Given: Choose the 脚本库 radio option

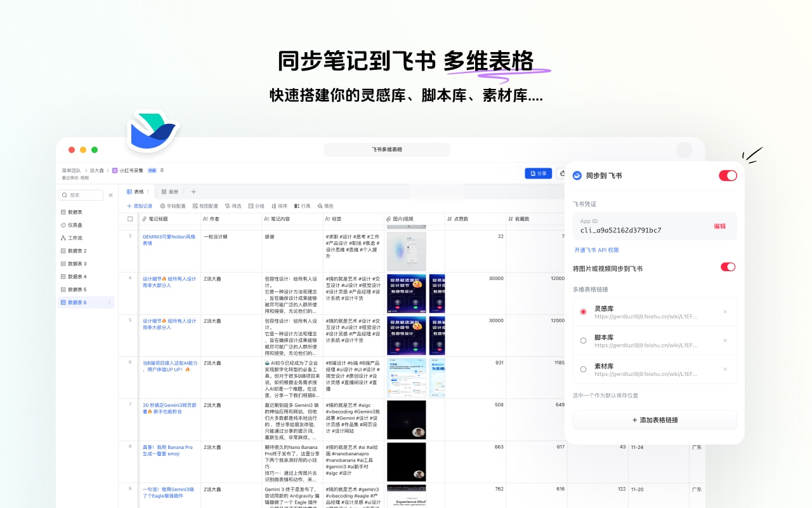Looking at the screenshot, I should (584, 340).
